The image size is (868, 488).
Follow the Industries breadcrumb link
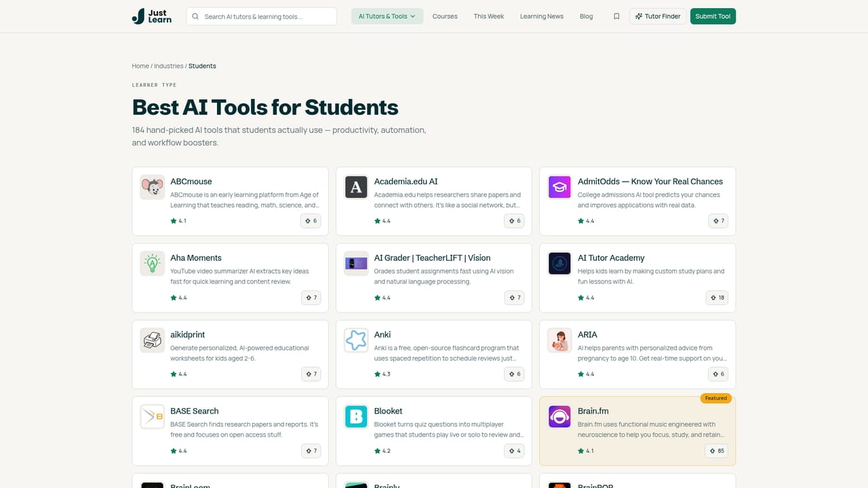tap(169, 66)
